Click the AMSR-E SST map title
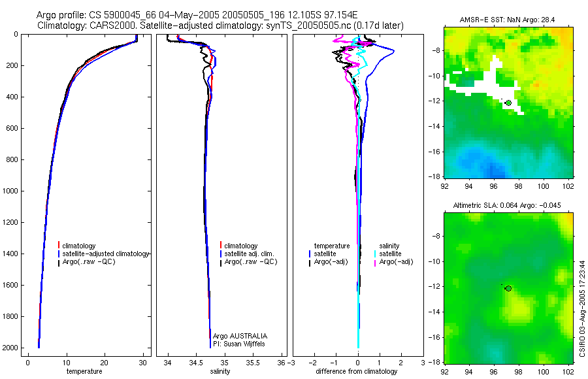Viewport: 588px width, 379px height. 508,20
